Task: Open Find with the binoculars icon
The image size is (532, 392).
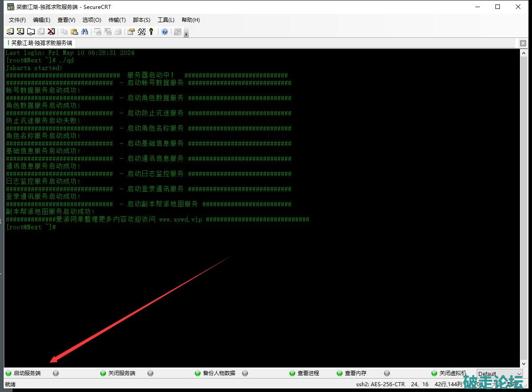Action: (x=84, y=32)
